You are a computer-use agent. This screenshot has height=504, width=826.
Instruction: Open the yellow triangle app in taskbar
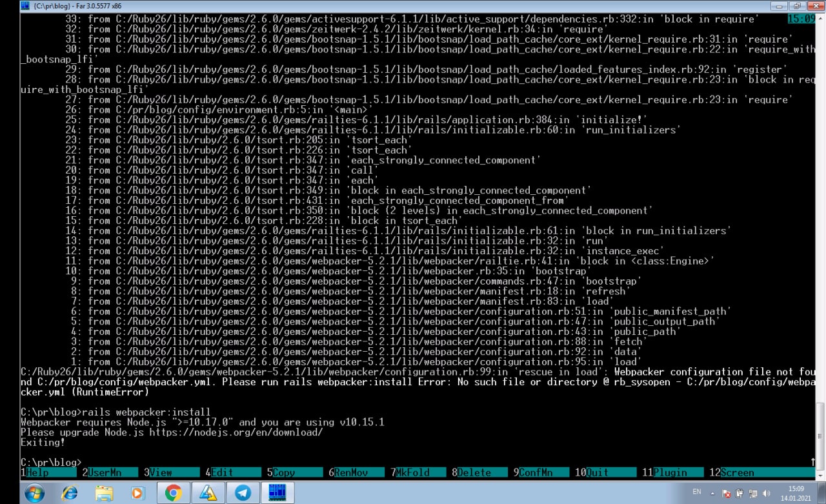point(208,493)
